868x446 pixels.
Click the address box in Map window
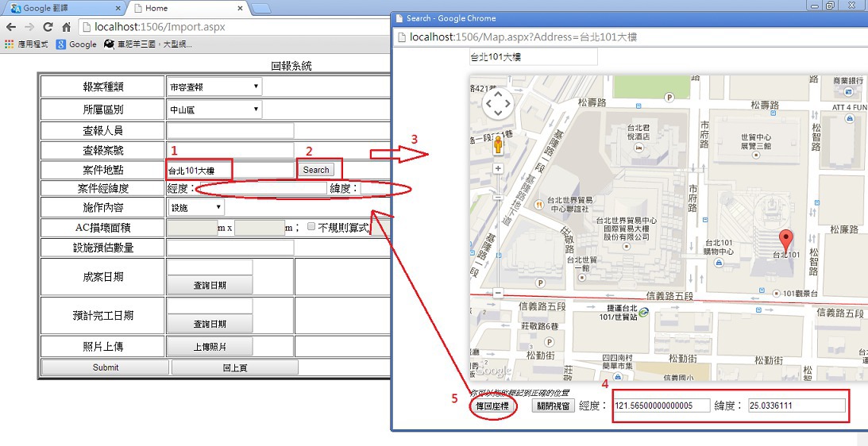tap(533, 57)
